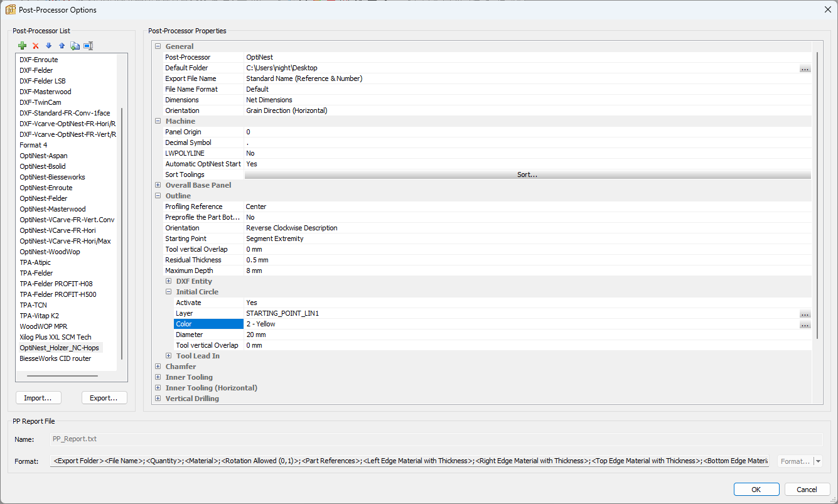
Task: Click the duplicate post-processor icon
Action: (x=75, y=46)
